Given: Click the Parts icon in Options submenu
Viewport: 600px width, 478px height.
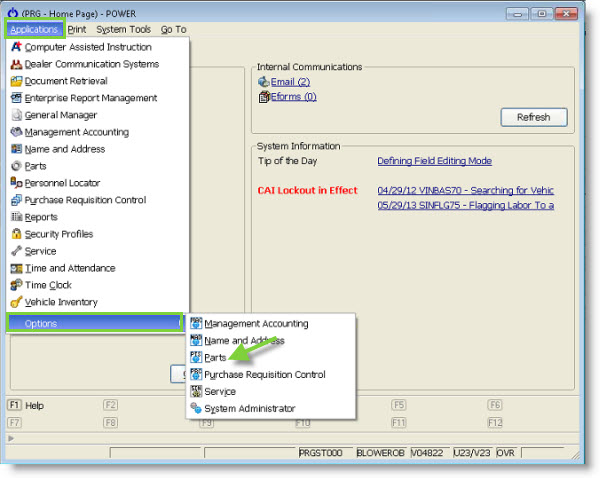Looking at the screenshot, I should point(196,357).
